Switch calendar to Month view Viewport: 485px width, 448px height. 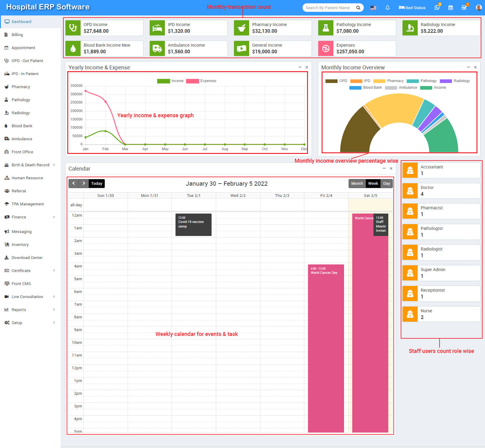pyautogui.click(x=357, y=183)
